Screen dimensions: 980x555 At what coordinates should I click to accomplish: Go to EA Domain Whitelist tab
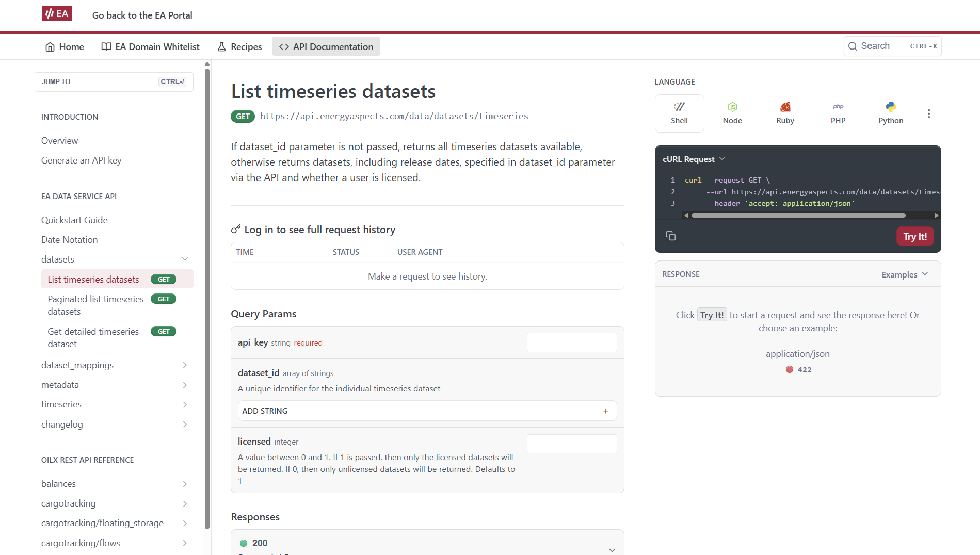[150, 47]
